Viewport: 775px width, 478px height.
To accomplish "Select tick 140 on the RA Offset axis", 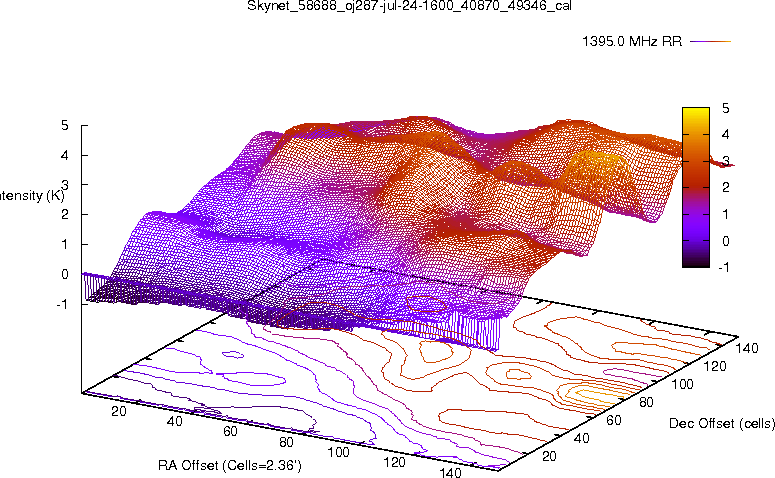I will [450, 473].
